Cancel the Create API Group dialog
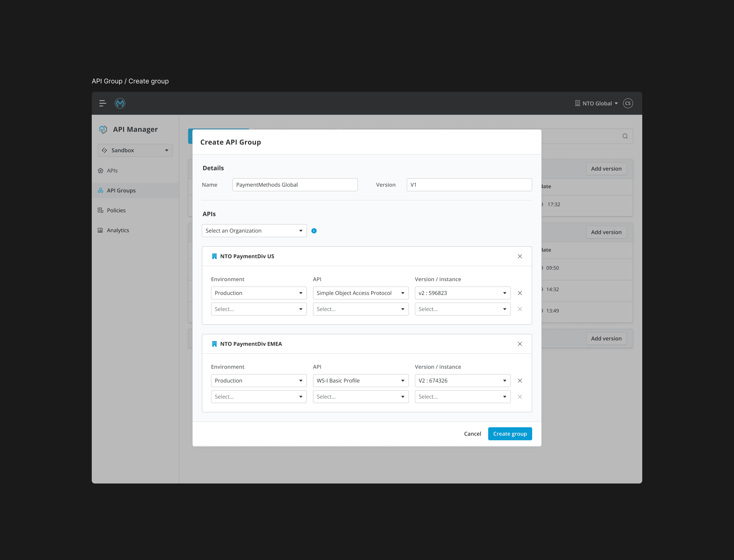 click(472, 434)
